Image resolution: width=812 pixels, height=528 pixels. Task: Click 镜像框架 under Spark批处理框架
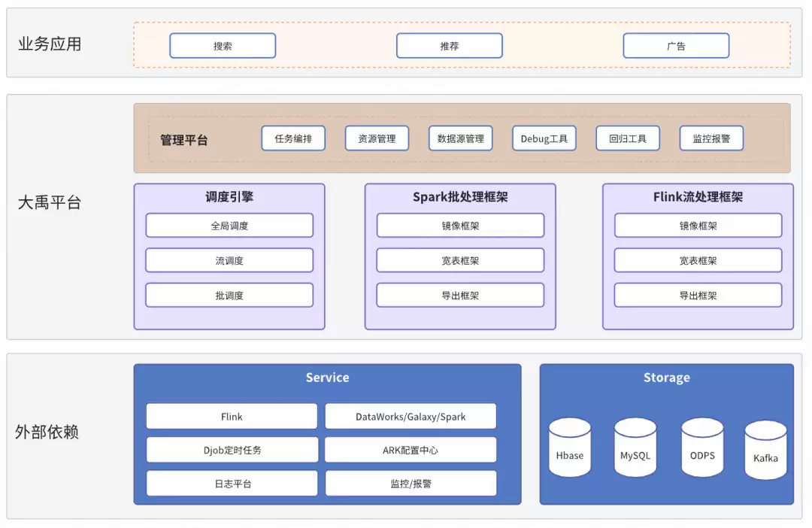(x=460, y=226)
